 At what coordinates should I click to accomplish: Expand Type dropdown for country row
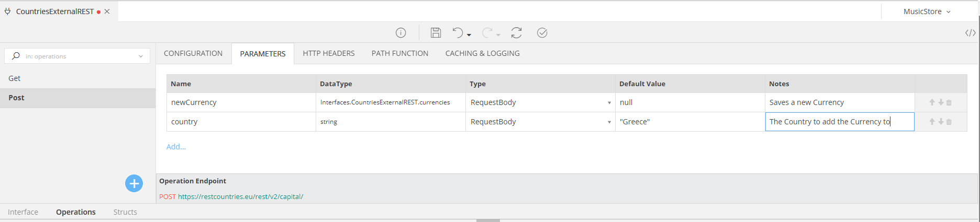tap(609, 122)
